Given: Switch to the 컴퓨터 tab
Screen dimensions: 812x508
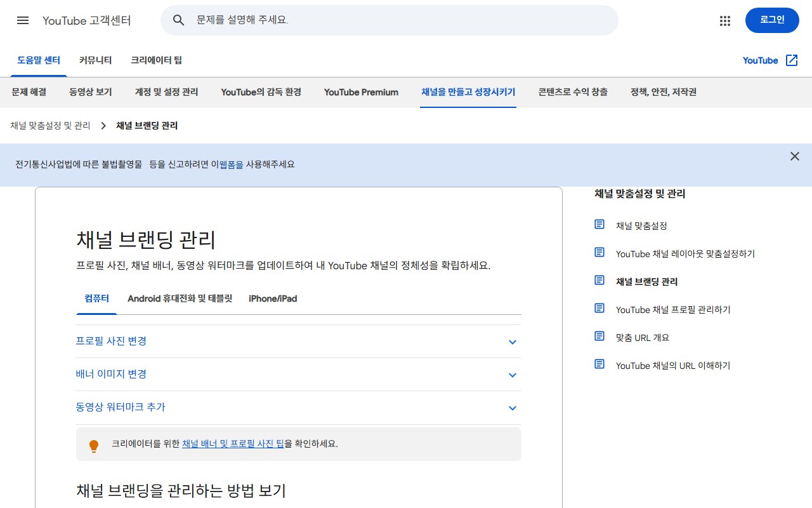Looking at the screenshot, I should pos(96,298).
